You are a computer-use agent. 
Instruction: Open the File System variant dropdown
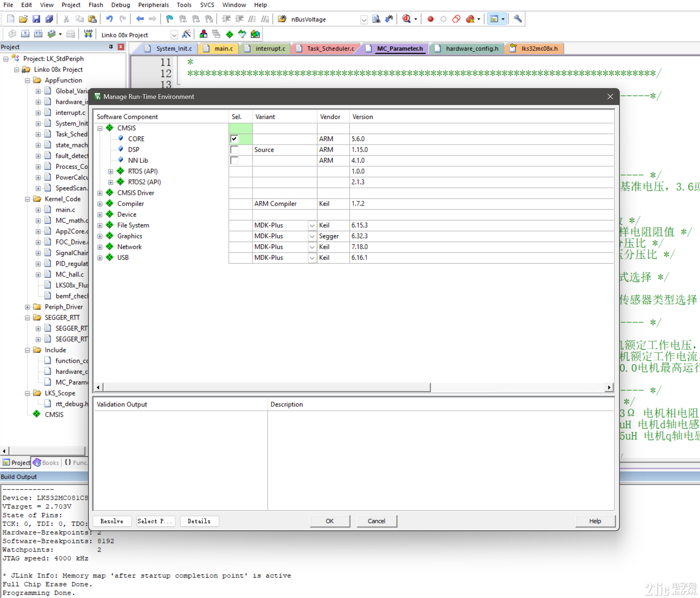point(312,225)
